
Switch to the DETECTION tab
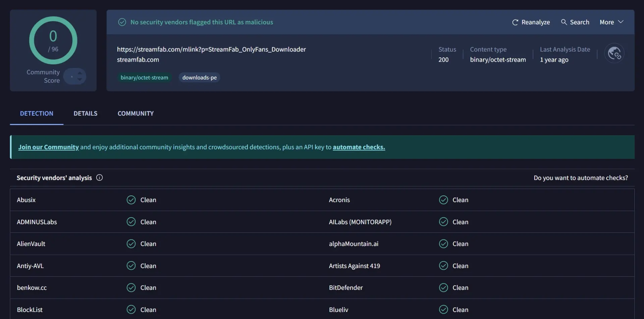coord(37,113)
